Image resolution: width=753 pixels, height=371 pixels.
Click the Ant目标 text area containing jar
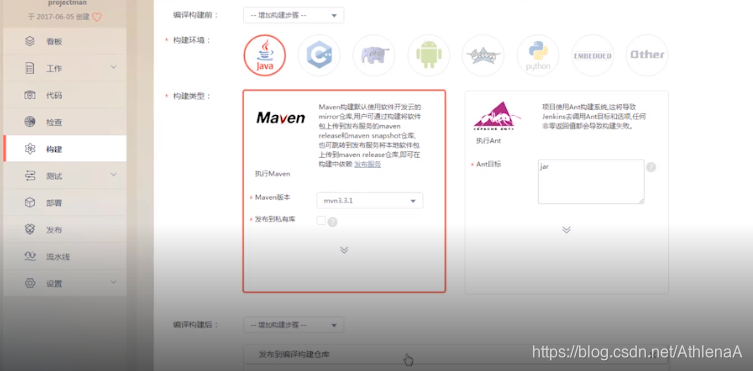pyautogui.click(x=591, y=181)
